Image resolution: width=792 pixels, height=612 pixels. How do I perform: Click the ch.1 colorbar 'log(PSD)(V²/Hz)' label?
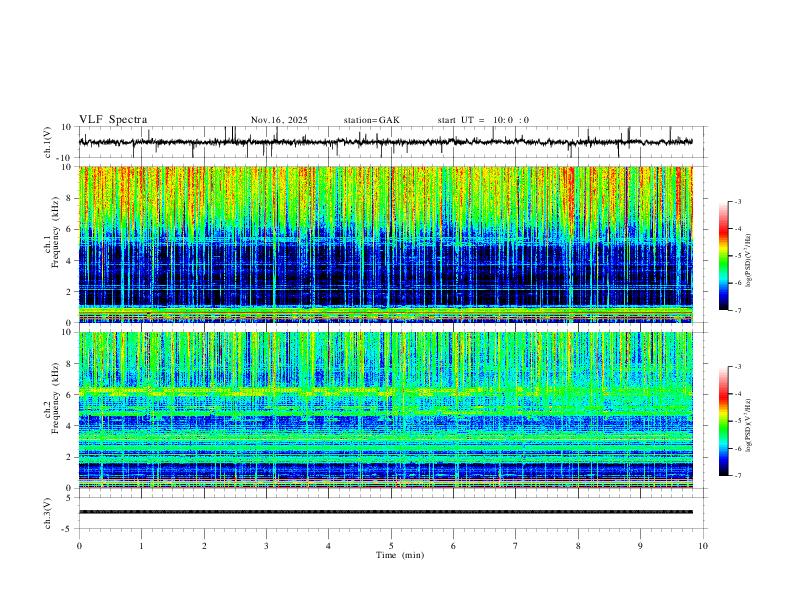coord(749,261)
